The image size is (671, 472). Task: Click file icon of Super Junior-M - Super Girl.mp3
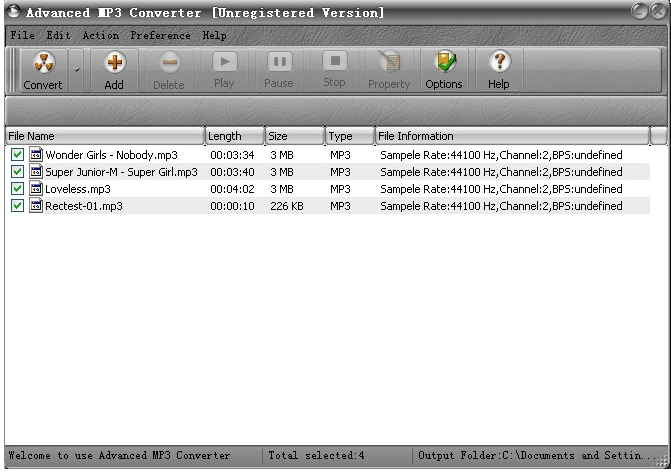(36, 172)
